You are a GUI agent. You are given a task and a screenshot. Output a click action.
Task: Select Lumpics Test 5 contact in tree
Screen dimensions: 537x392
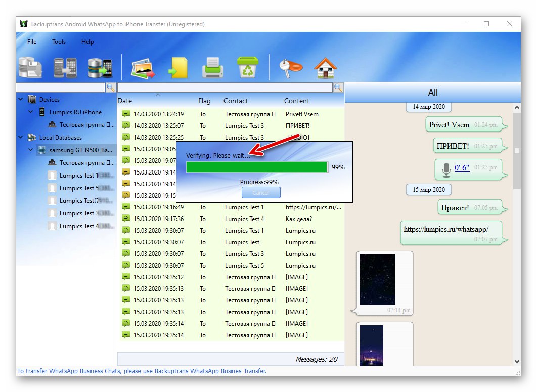coord(81,188)
